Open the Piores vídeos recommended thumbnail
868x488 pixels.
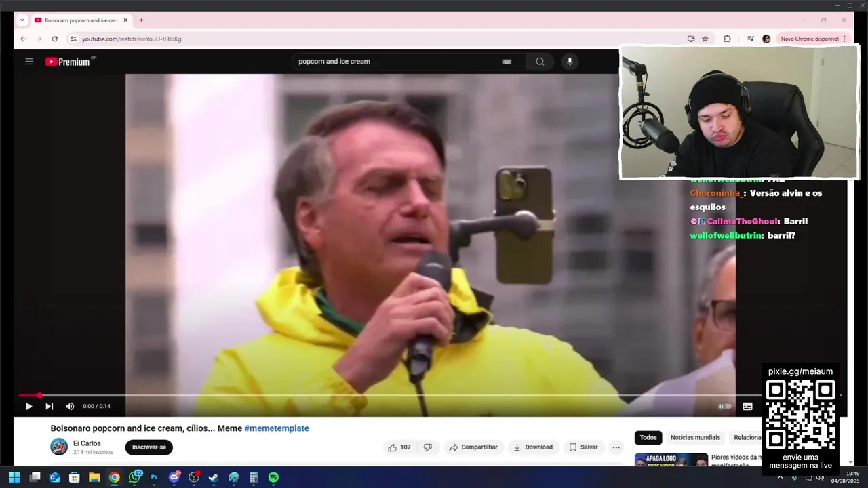pyautogui.click(x=671, y=460)
